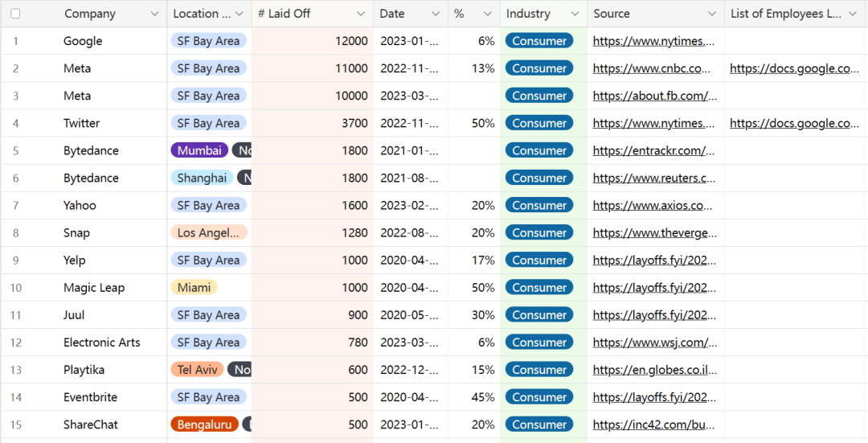This screenshot has height=443, width=868.
Task: Click the Industry column header
Action: click(543, 14)
